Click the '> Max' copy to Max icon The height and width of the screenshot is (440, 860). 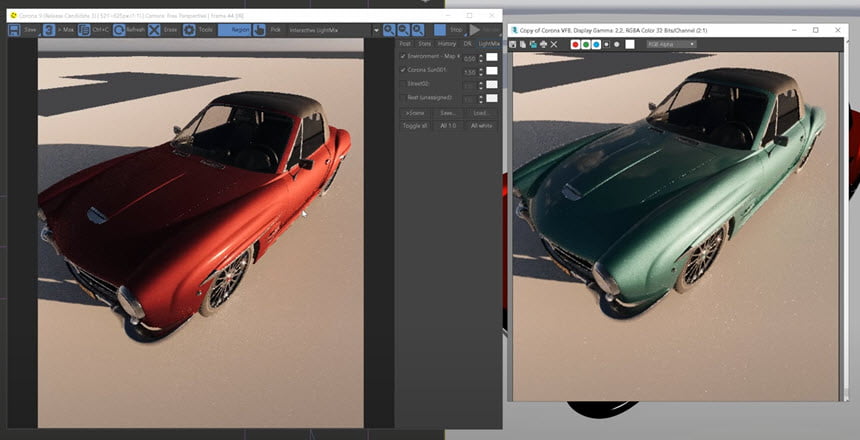(x=49, y=30)
